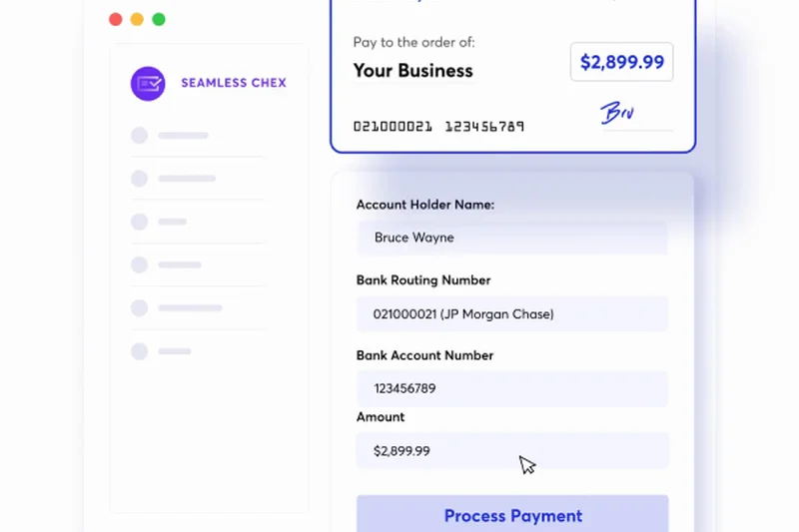Click into the Bank Routing Number field

[511, 314]
